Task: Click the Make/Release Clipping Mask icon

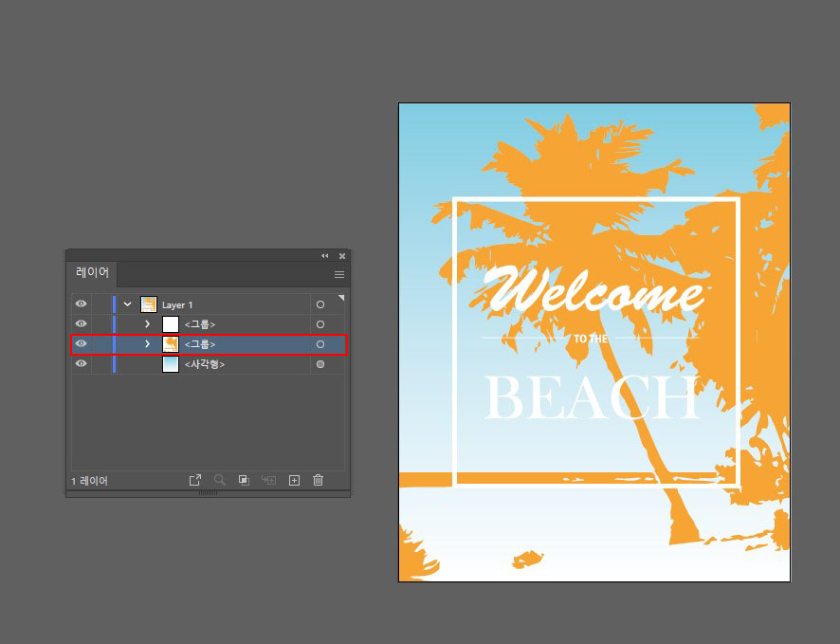Action: tap(244, 480)
